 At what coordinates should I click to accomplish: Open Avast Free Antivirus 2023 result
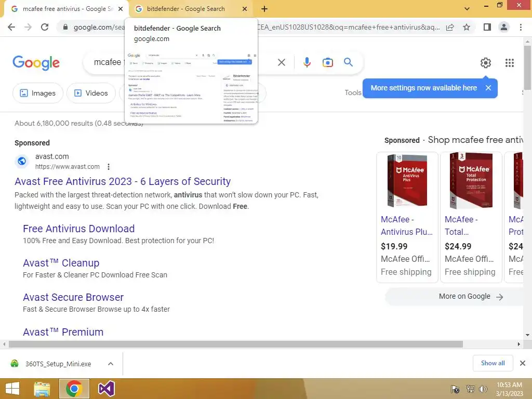(x=123, y=181)
